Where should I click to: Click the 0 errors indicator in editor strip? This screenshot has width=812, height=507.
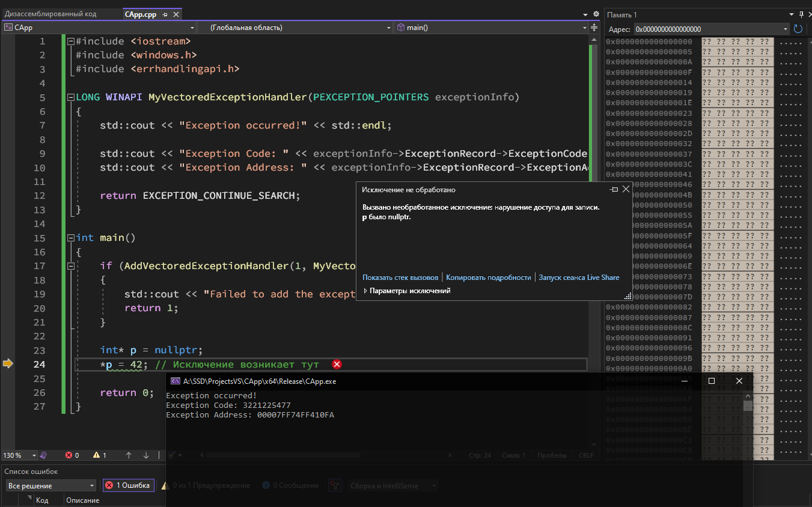tap(72, 455)
